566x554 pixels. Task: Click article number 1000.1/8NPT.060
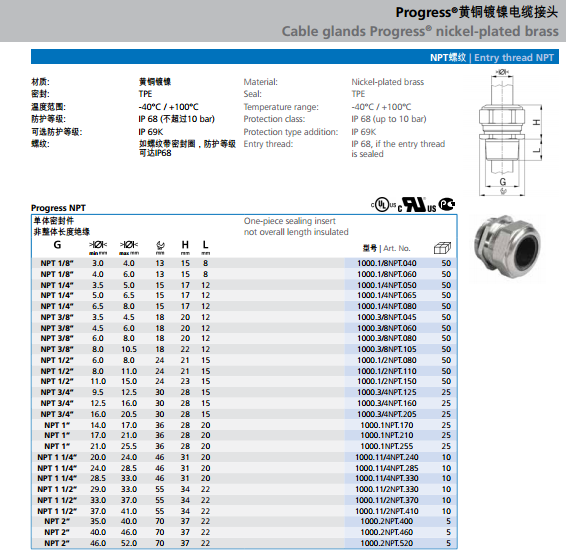pyautogui.click(x=387, y=274)
